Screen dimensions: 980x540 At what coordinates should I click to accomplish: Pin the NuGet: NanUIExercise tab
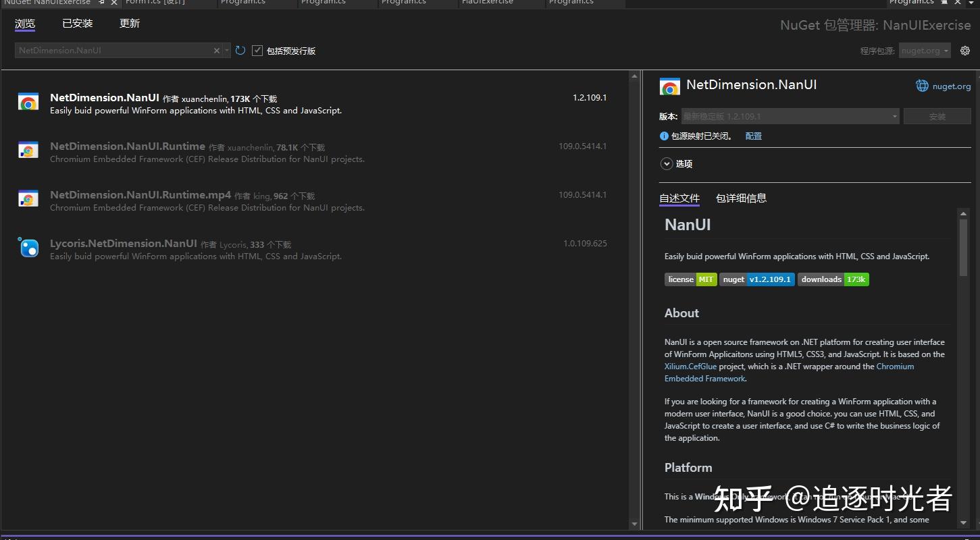pos(101,3)
